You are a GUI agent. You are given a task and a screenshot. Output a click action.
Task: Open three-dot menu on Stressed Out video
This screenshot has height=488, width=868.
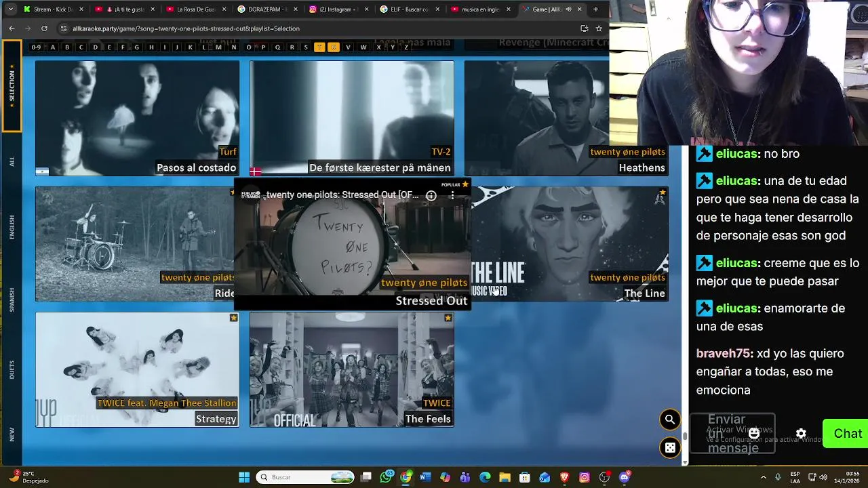pyautogui.click(x=452, y=195)
